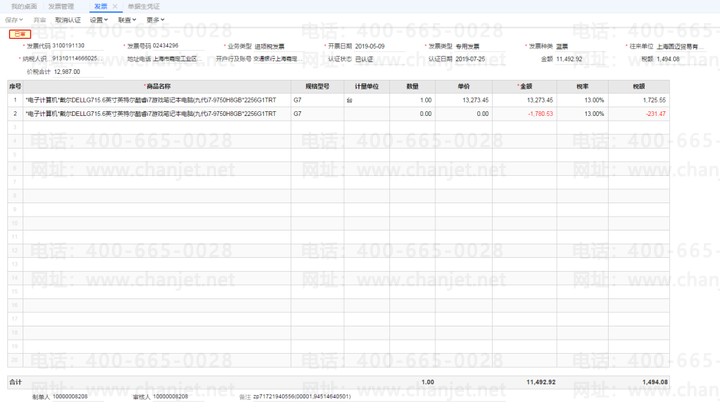This screenshot has width=720, height=413.
Task: Click the 税率 column header
Action: click(582, 86)
